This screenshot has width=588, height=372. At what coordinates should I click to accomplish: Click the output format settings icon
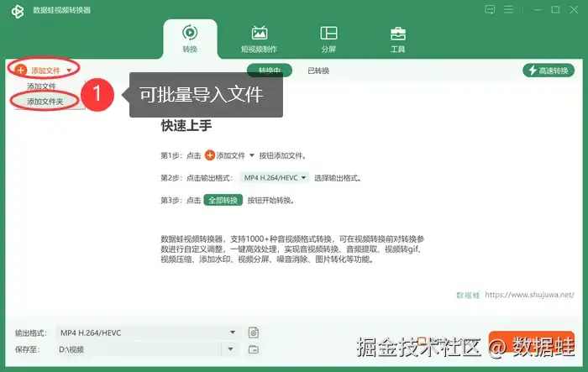point(254,333)
